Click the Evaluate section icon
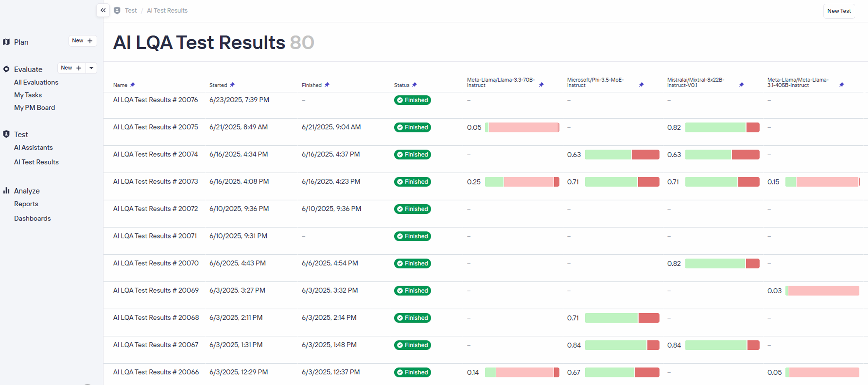The width and height of the screenshot is (868, 385). (6, 69)
